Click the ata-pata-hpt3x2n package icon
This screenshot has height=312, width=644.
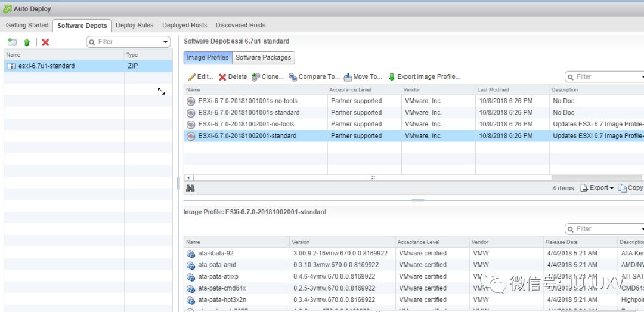pyautogui.click(x=191, y=300)
